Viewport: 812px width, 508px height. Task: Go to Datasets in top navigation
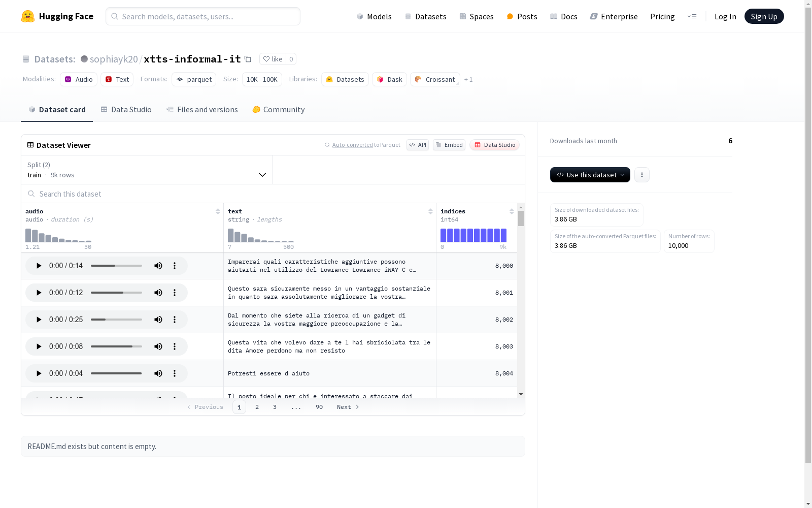(425, 16)
